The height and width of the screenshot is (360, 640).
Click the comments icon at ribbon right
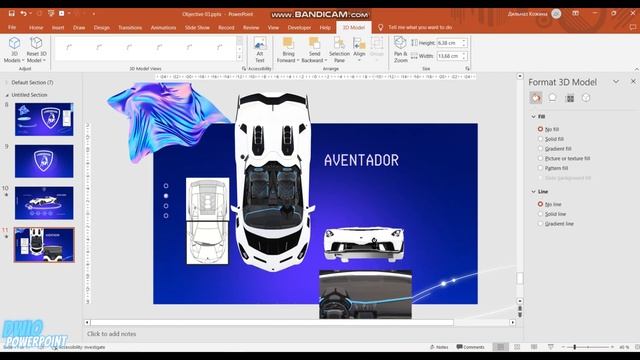tap(633, 27)
